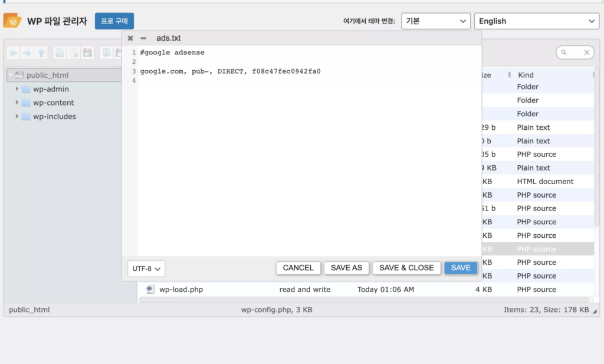The width and height of the screenshot is (604, 364).
Task: Click the open folder toolbar icon
Action: pyautogui.click(x=106, y=53)
